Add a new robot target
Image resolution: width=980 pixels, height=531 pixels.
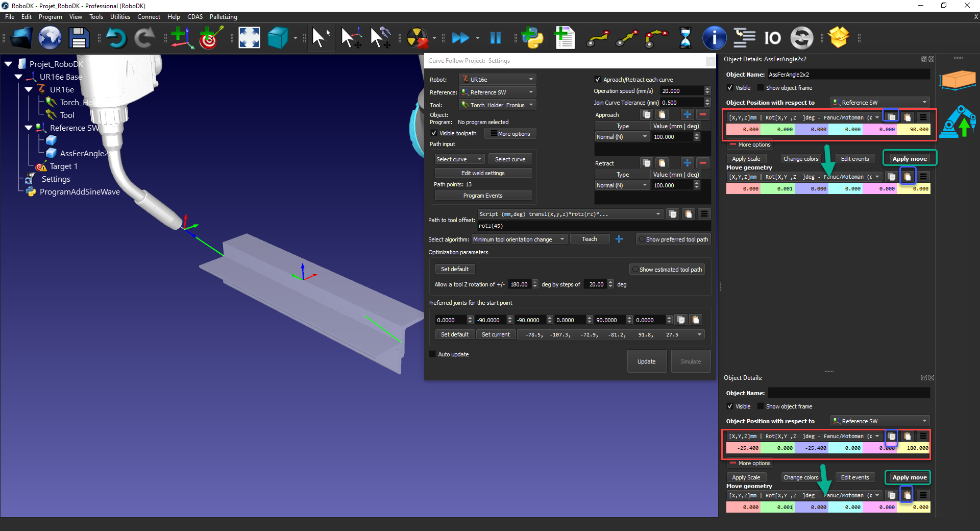click(211, 38)
